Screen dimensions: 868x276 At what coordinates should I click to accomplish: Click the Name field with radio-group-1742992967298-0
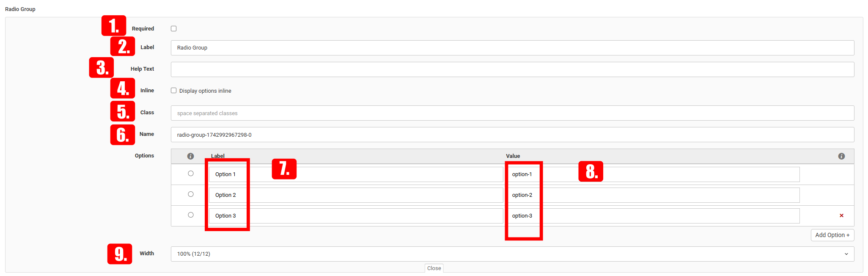click(512, 135)
